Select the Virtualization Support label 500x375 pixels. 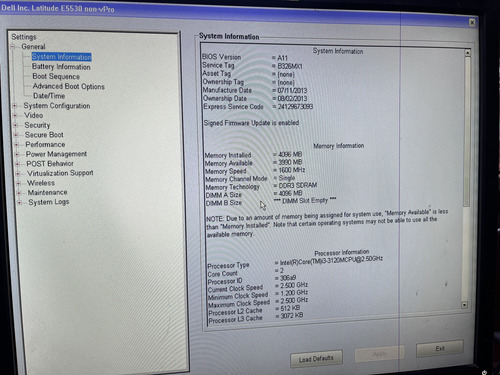(x=60, y=173)
